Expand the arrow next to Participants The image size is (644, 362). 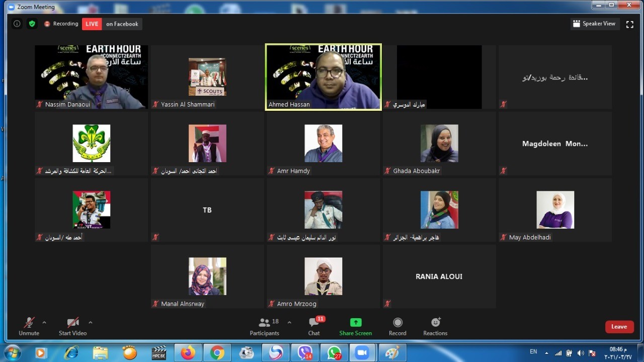[289, 322]
